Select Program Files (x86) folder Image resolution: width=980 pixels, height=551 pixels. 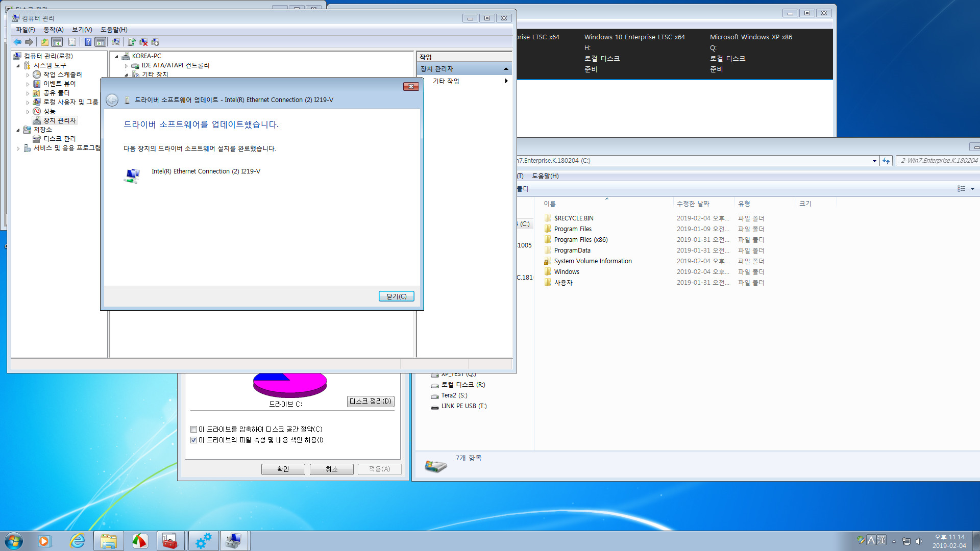(x=581, y=240)
